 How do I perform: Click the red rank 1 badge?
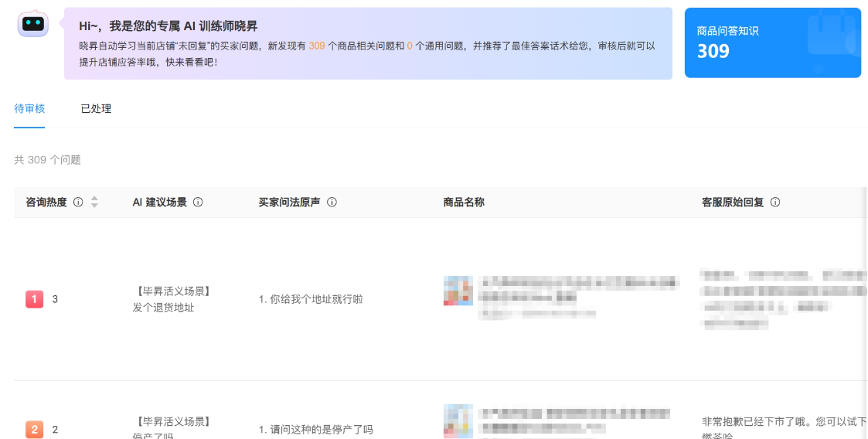pos(34,299)
